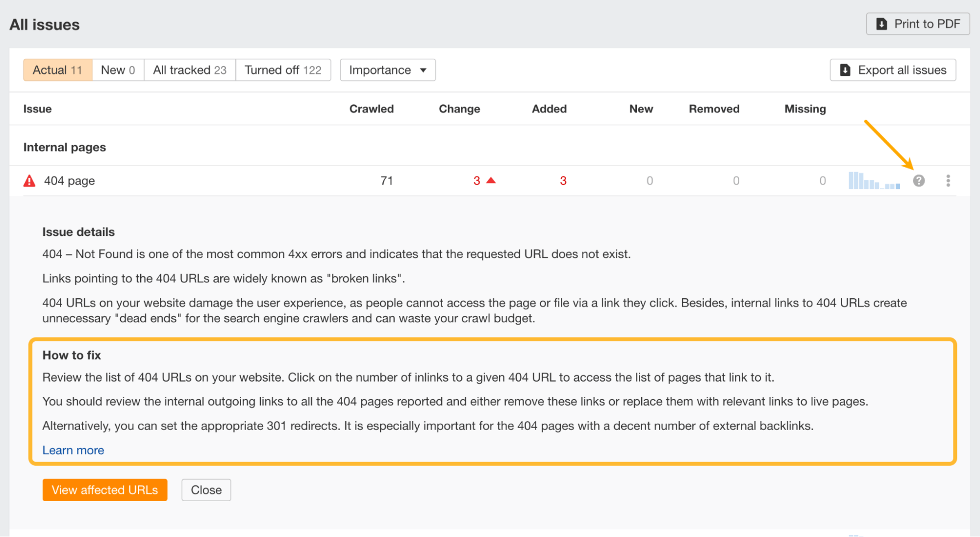Click the Crawled column header
Image resolution: width=980 pixels, height=537 pixels.
[x=371, y=108]
